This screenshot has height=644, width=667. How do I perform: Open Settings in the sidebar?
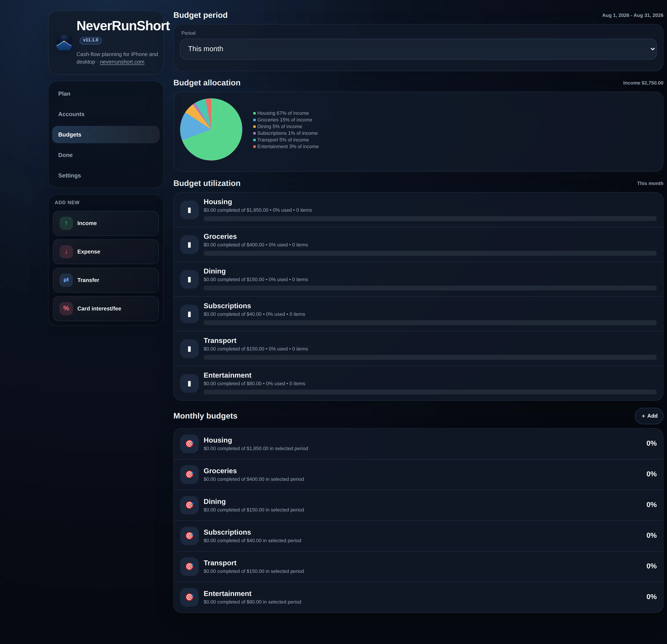click(106, 175)
